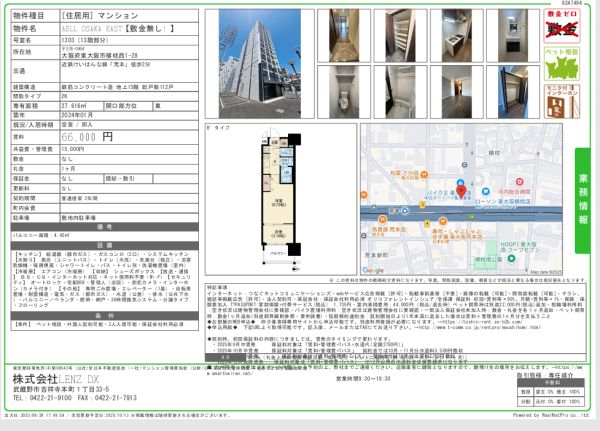Viewport: 600px width, 431px height.
Task: Click the red location pin on the map
Action: click(x=461, y=191)
